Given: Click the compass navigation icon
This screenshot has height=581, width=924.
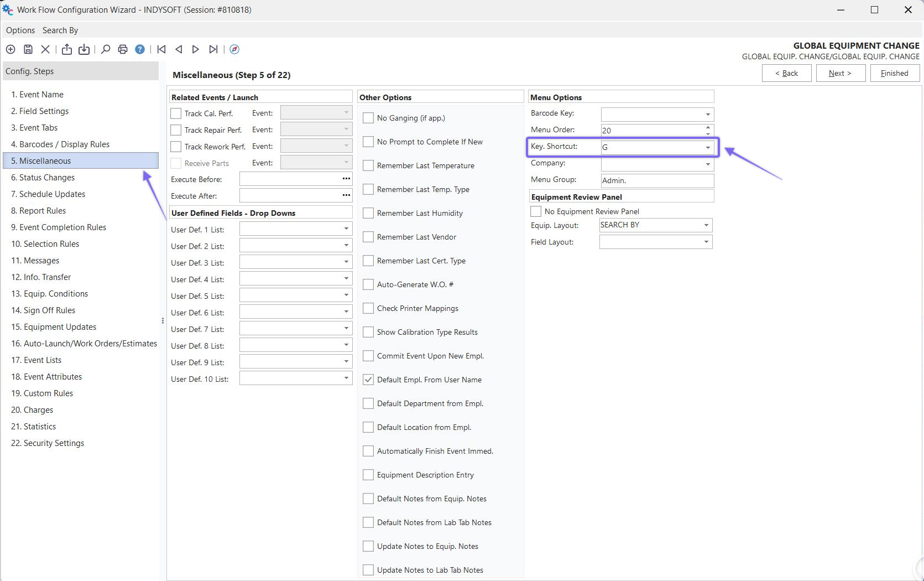Looking at the screenshot, I should pos(234,49).
